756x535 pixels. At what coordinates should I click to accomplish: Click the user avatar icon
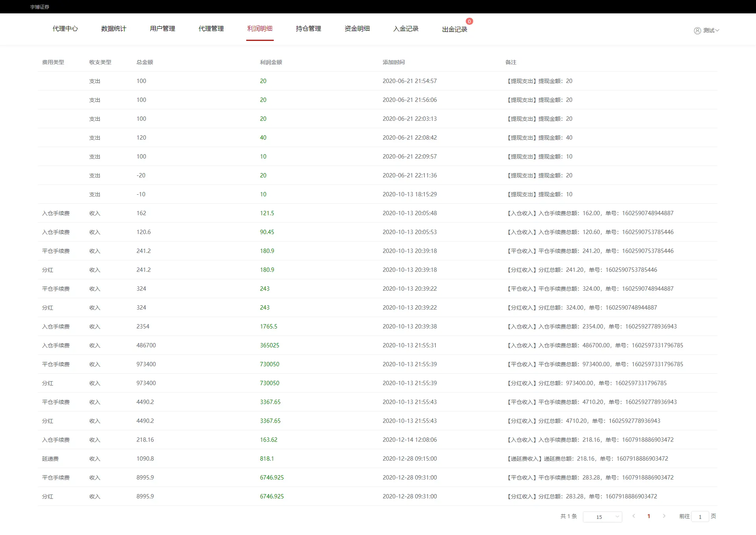point(697,31)
